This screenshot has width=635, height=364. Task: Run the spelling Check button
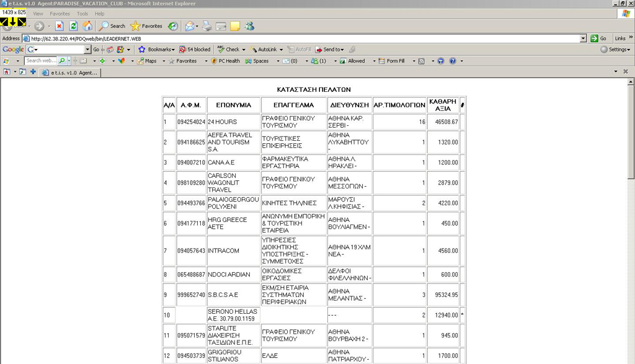[229, 50]
